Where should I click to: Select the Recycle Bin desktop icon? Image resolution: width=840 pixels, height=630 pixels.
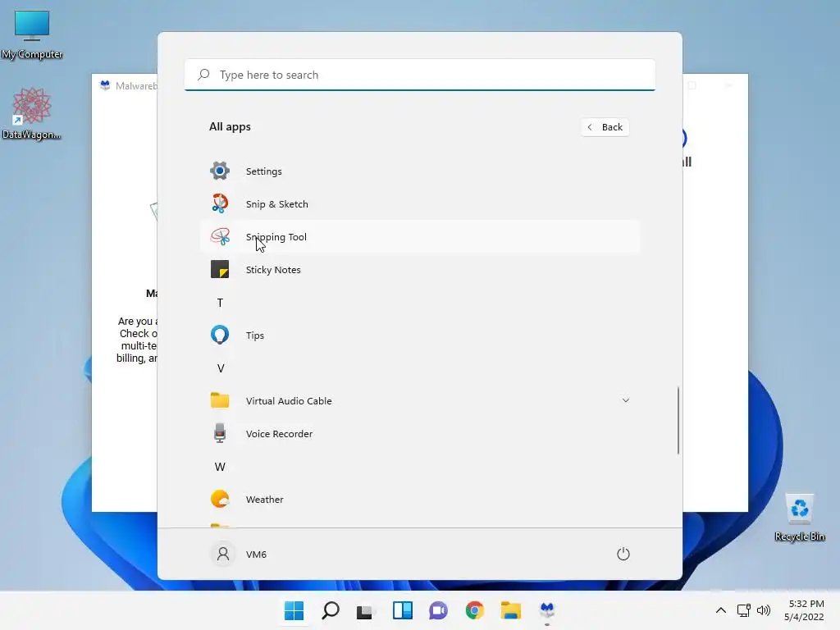799,518
